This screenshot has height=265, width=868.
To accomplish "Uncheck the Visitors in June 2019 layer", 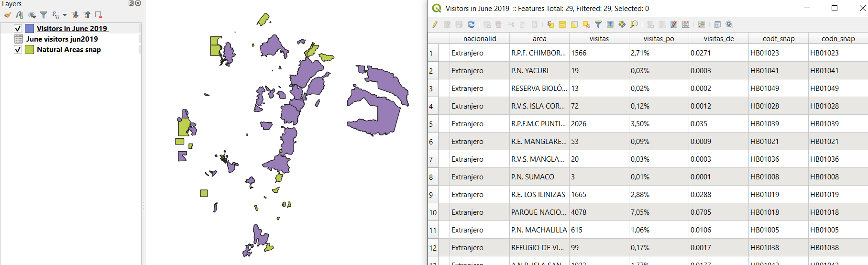I will (x=18, y=28).
